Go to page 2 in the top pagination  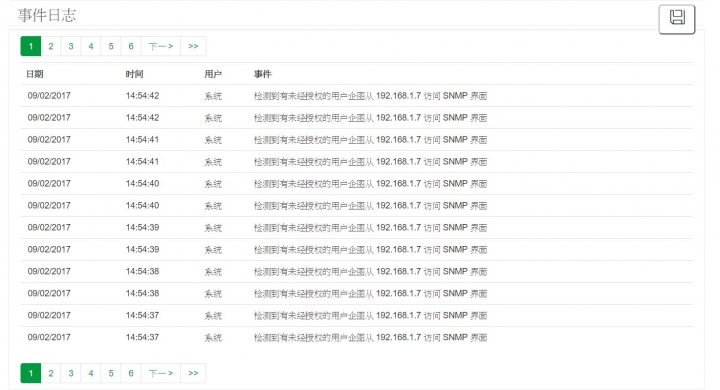[x=51, y=46]
